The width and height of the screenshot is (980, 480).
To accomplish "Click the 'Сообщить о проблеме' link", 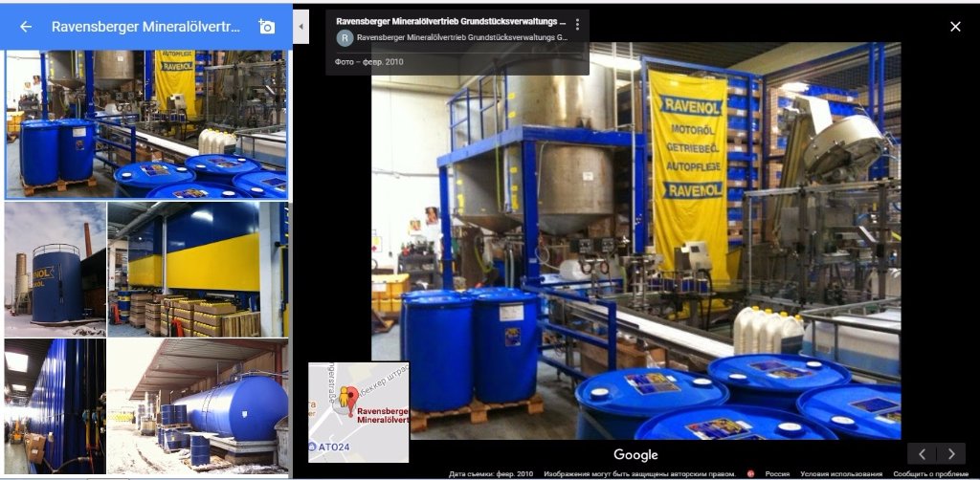I will tap(930, 474).
